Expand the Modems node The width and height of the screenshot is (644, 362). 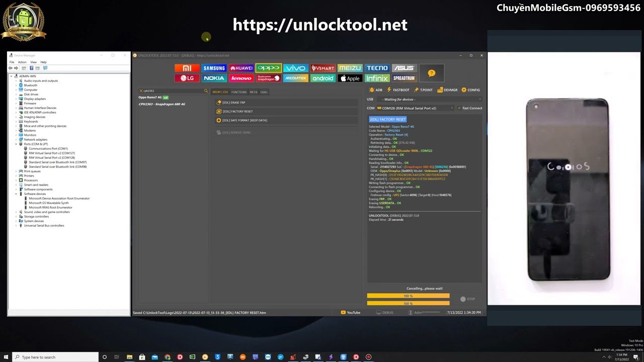[16, 131]
